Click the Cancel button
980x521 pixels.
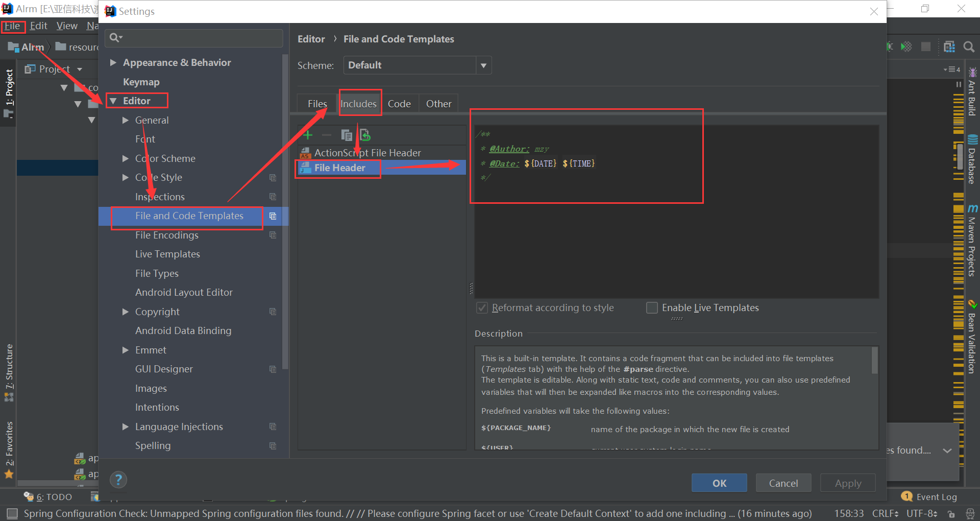pyautogui.click(x=783, y=483)
